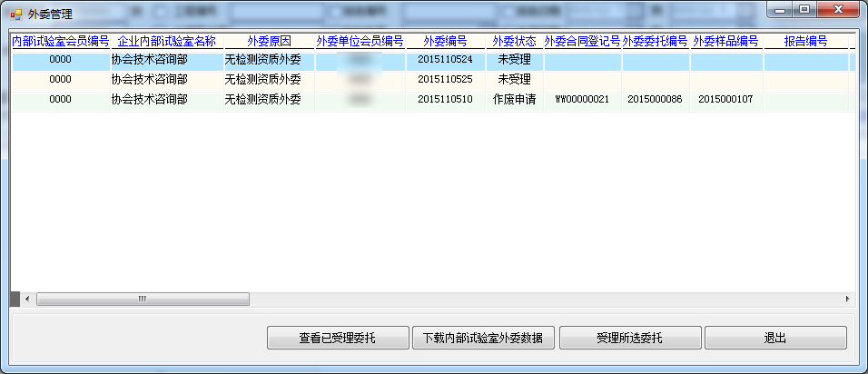Viewport: 868px width, 374px height.
Task: Click horizontal scrollbar left arrow
Action: click(x=26, y=299)
